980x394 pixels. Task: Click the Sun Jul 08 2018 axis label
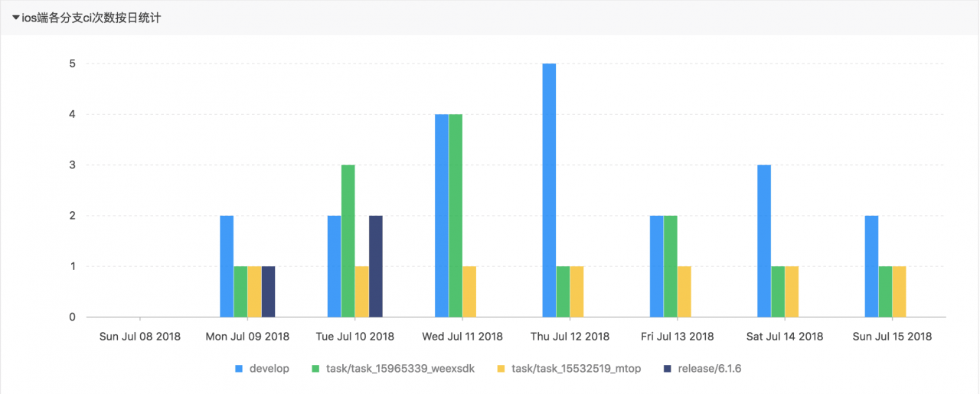pyautogui.click(x=140, y=336)
